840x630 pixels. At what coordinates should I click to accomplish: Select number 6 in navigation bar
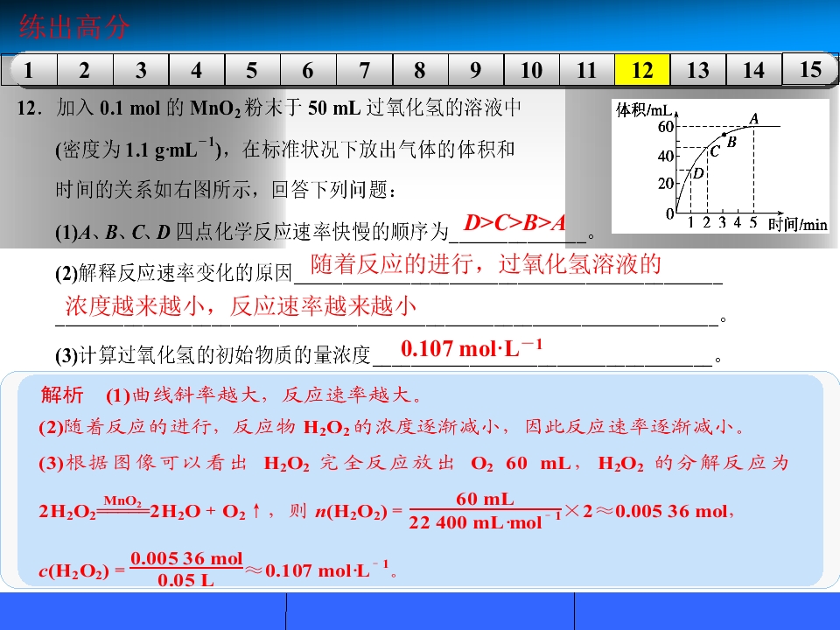point(308,70)
